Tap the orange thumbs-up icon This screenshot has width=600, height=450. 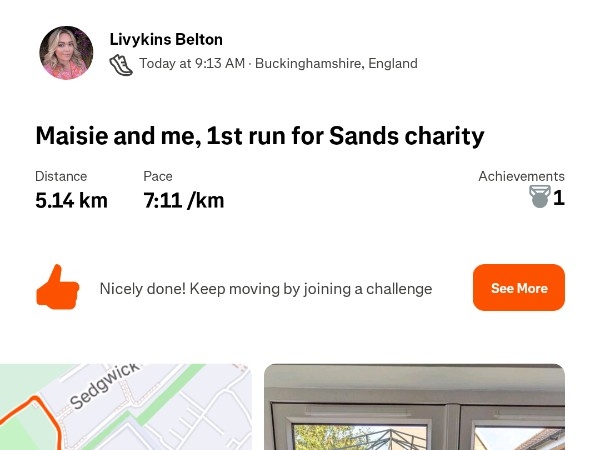57,288
